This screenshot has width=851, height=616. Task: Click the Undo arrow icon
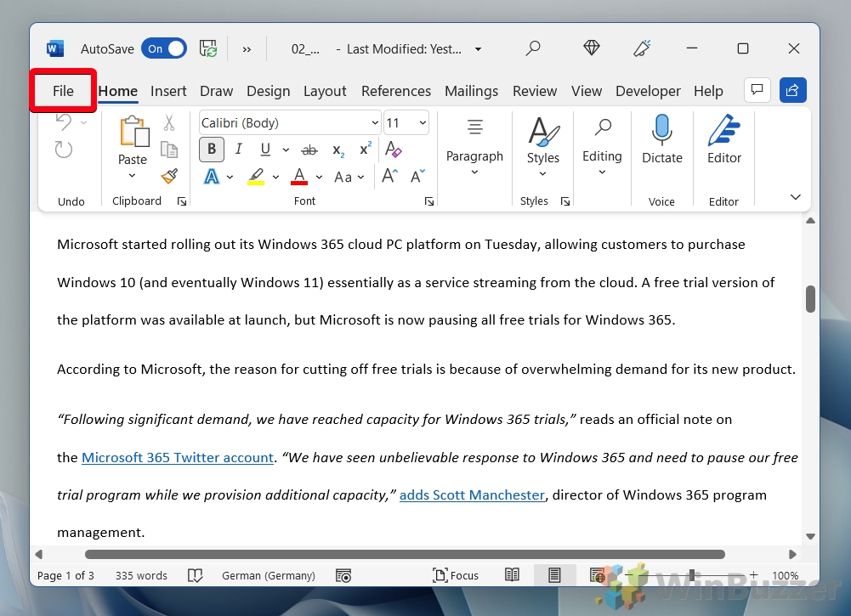pyautogui.click(x=64, y=122)
